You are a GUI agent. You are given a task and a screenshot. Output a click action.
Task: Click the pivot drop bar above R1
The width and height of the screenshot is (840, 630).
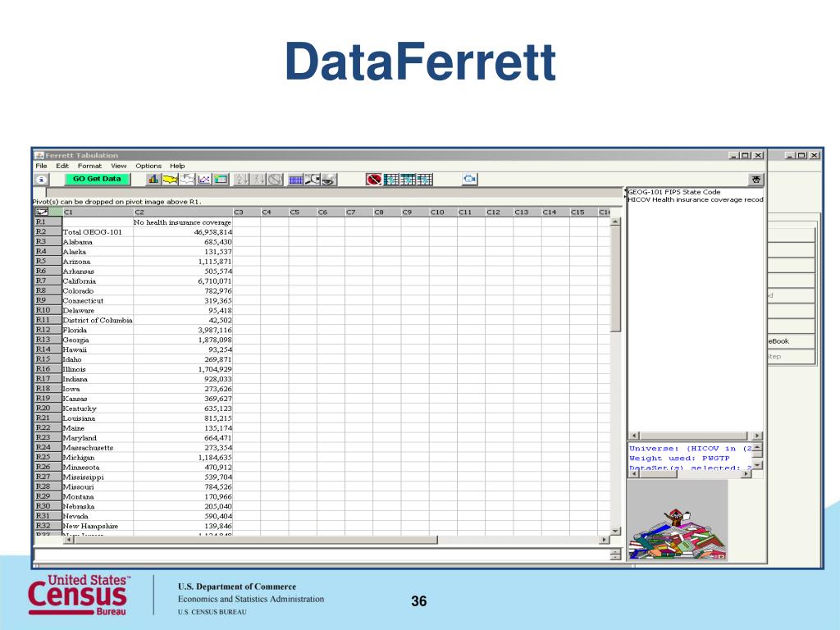(x=335, y=192)
